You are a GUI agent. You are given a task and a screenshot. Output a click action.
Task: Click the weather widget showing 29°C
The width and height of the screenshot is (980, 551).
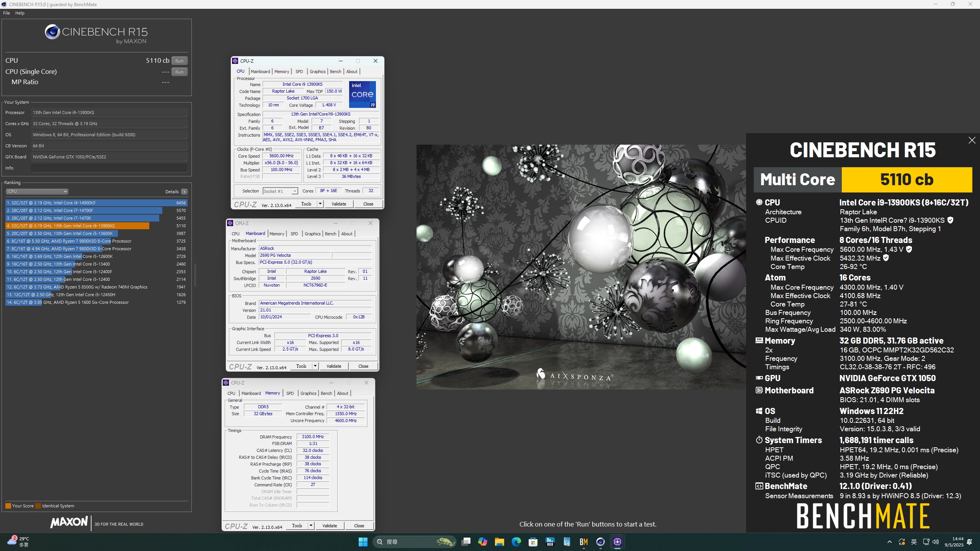18,542
